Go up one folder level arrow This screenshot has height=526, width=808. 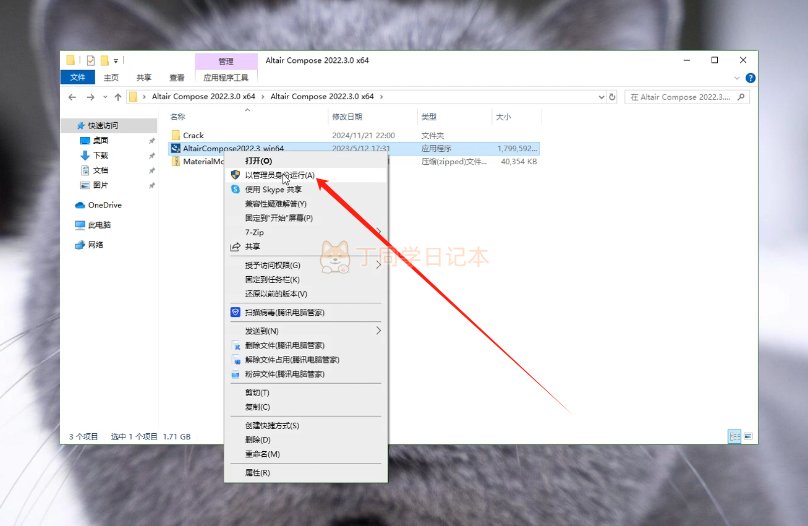coord(118,97)
